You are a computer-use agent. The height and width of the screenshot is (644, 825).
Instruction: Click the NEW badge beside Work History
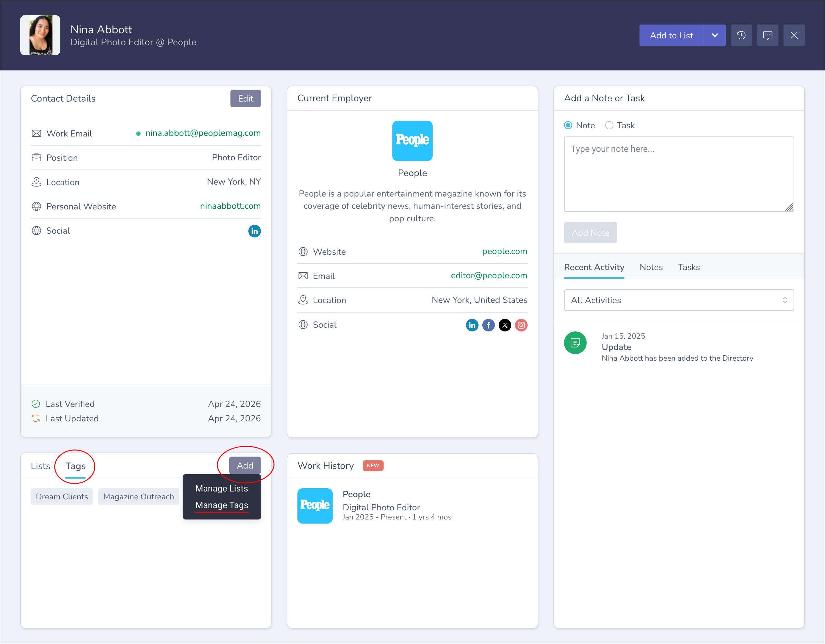point(373,465)
